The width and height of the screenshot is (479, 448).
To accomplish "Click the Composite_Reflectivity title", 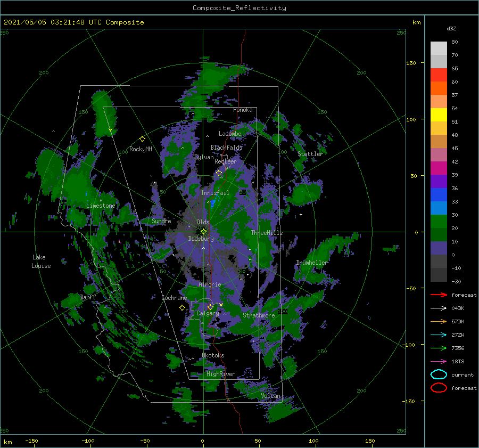I will click(240, 8).
